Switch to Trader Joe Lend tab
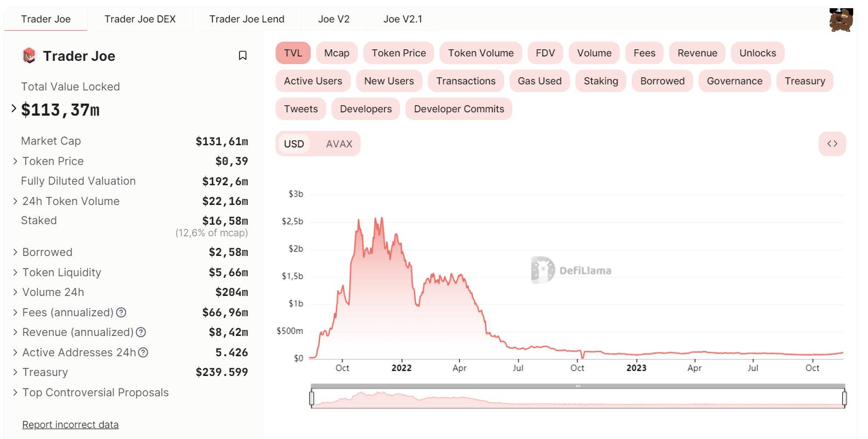 pos(247,19)
